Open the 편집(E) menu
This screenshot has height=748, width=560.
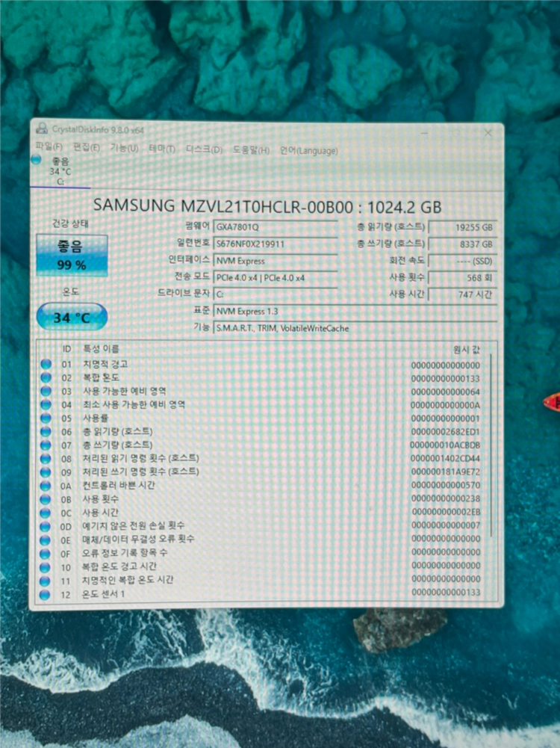pos(87,147)
